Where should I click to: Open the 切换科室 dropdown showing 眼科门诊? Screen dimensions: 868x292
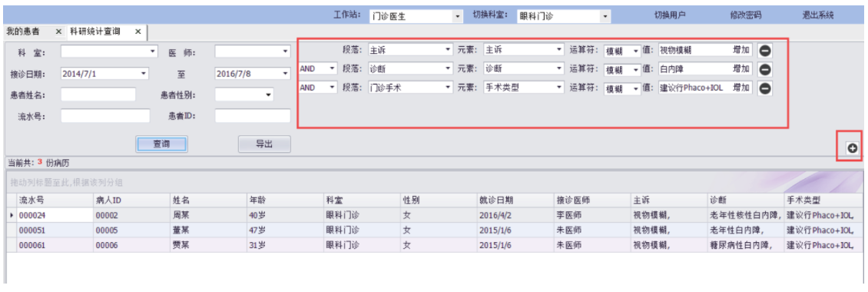click(x=564, y=17)
